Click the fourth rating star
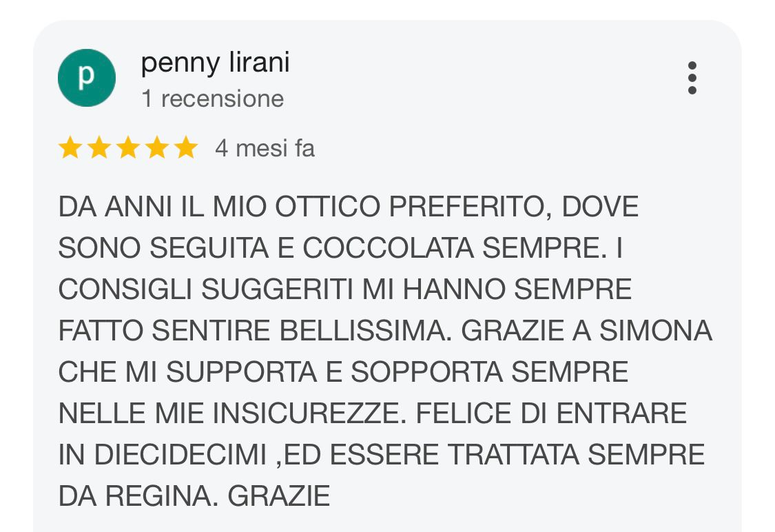This screenshot has width=775, height=532. pyautogui.click(x=156, y=148)
